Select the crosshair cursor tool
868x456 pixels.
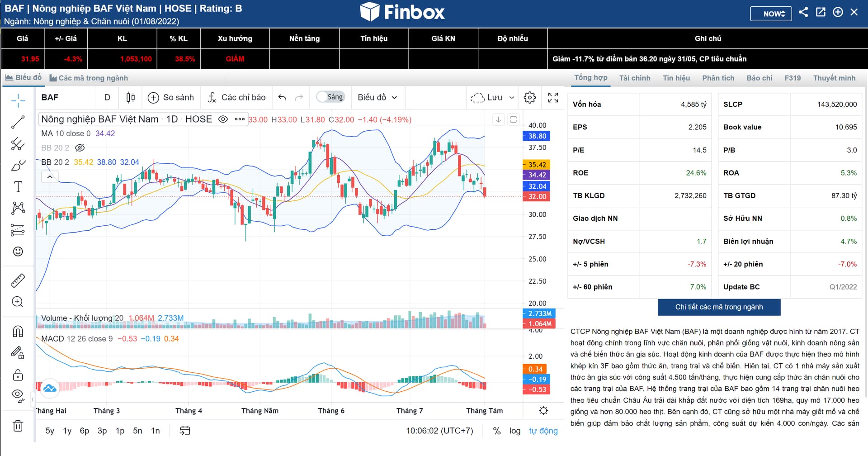click(x=18, y=100)
